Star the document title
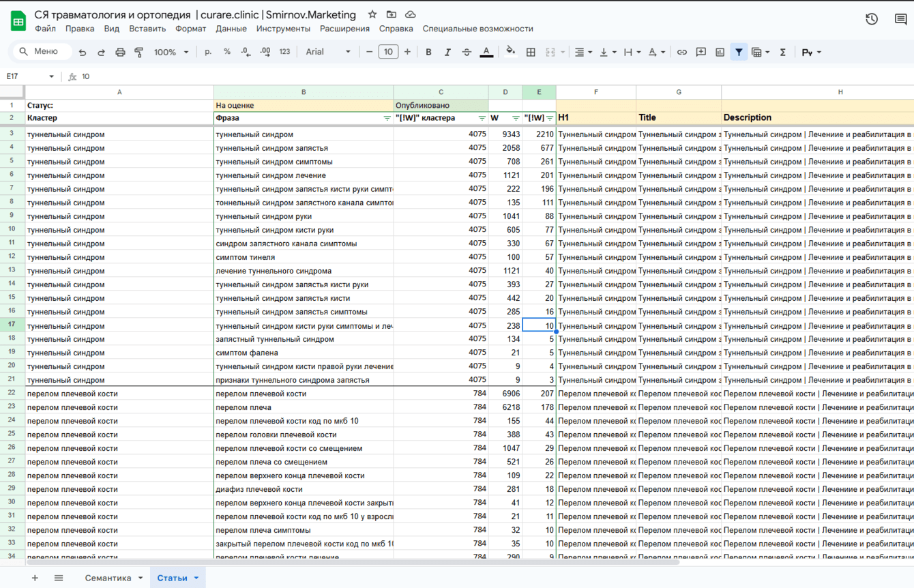Image resolution: width=914 pixels, height=588 pixels. click(372, 14)
